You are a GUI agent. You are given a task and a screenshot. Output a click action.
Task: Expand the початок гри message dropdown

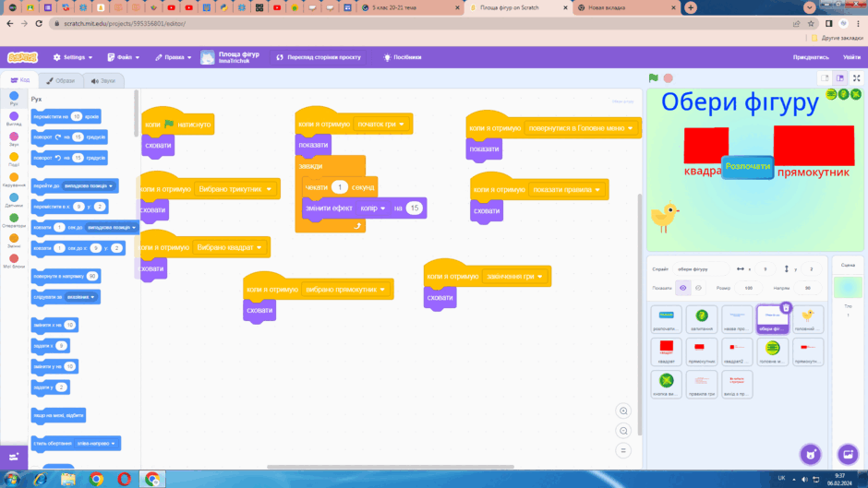(x=402, y=125)
